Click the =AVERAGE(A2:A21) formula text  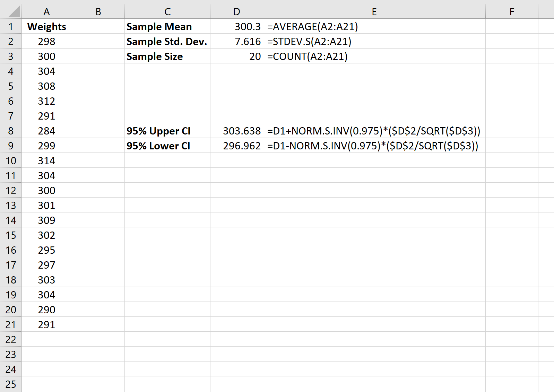click(313, 26)
